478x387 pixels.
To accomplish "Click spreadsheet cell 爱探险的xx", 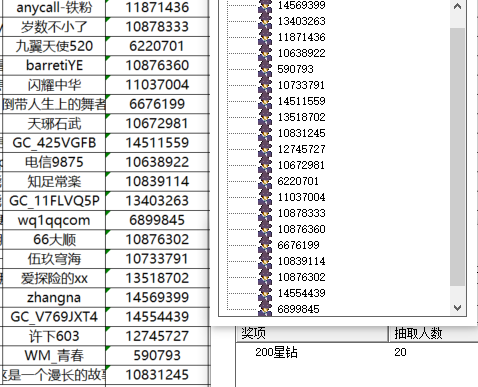I will (x=54, y=278).
